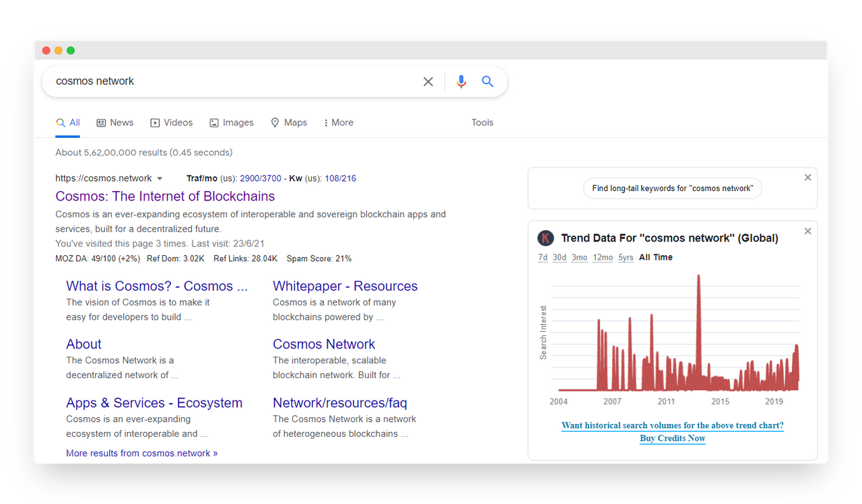Select the 30d trend range
The height and width of the screenshot is (504, 862).
(560, 258)
